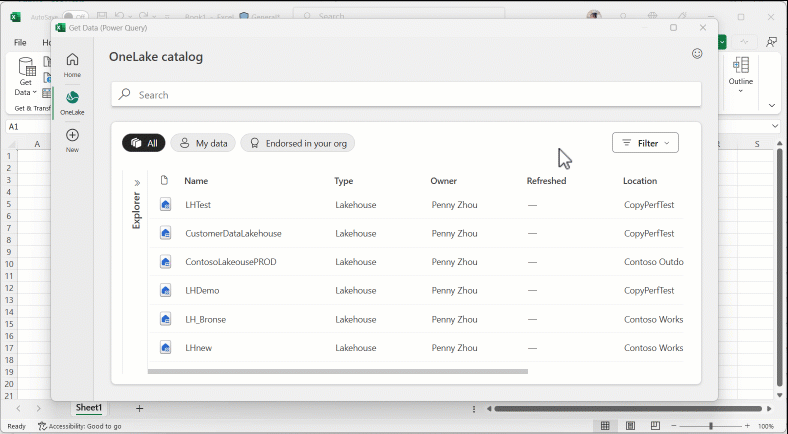The width and height of the screenshot is (788, 434).
Task: Click Penny Zhou owner in LHTest row
Action: point(454,204)
